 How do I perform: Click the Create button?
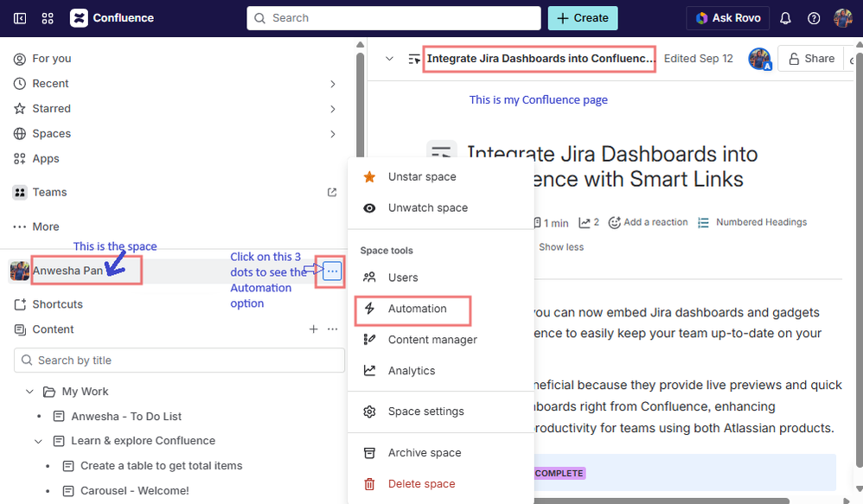click(x=583, y=18)
